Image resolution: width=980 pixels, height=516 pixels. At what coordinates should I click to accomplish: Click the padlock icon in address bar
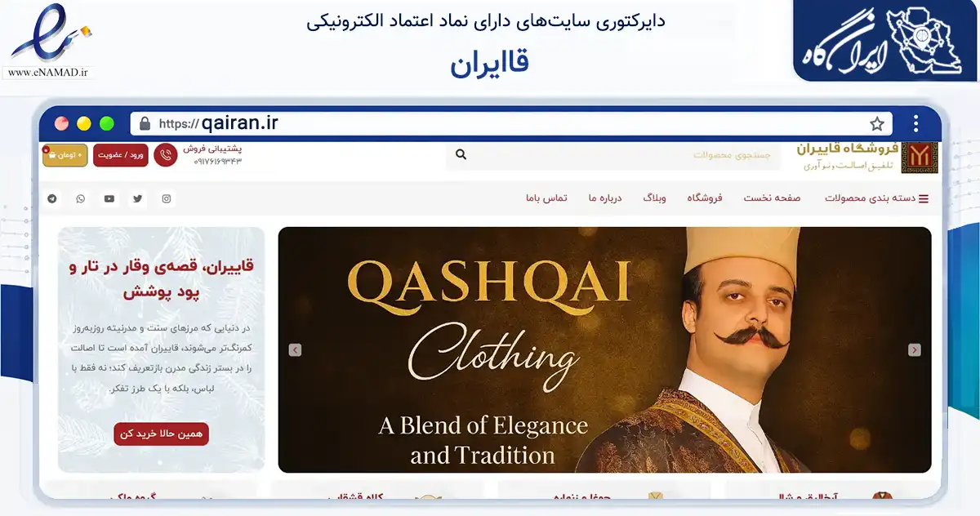145,124
